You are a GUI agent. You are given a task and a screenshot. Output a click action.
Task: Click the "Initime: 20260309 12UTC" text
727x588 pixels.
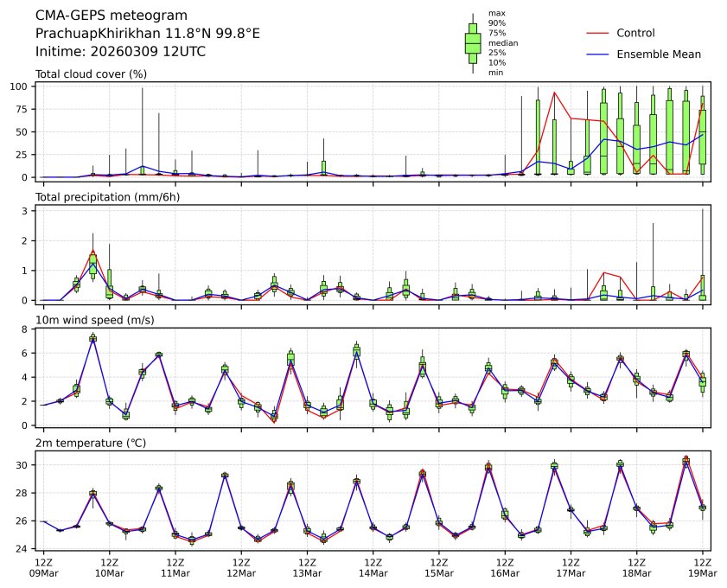[120, 51]
